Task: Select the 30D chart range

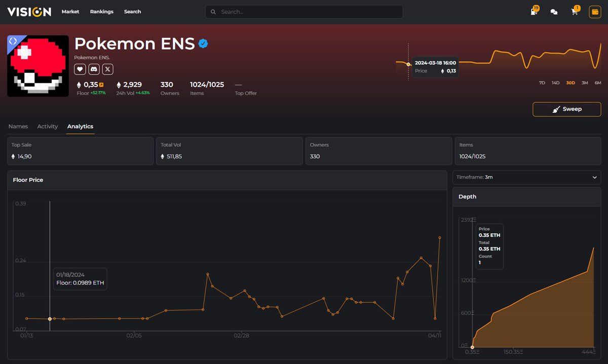Action: [571, 83]
